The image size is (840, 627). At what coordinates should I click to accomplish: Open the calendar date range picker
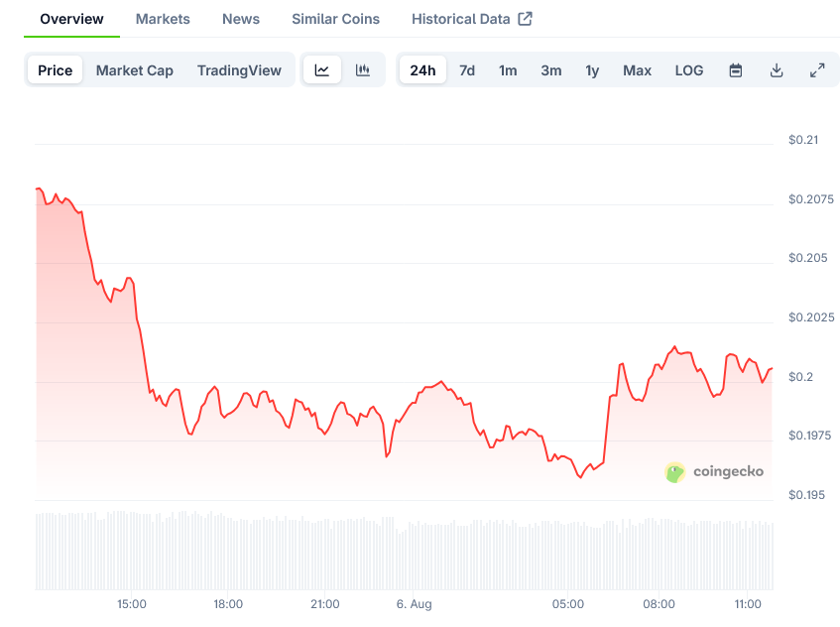[x=736, y=70]
